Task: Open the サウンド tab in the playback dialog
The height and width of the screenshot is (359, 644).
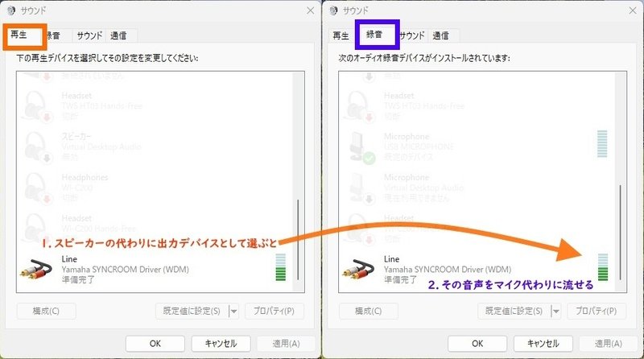Action: coord(89,35)
